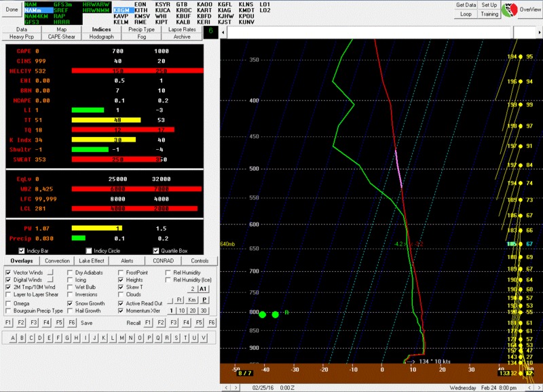Select the HRRR model

[62, 22]
